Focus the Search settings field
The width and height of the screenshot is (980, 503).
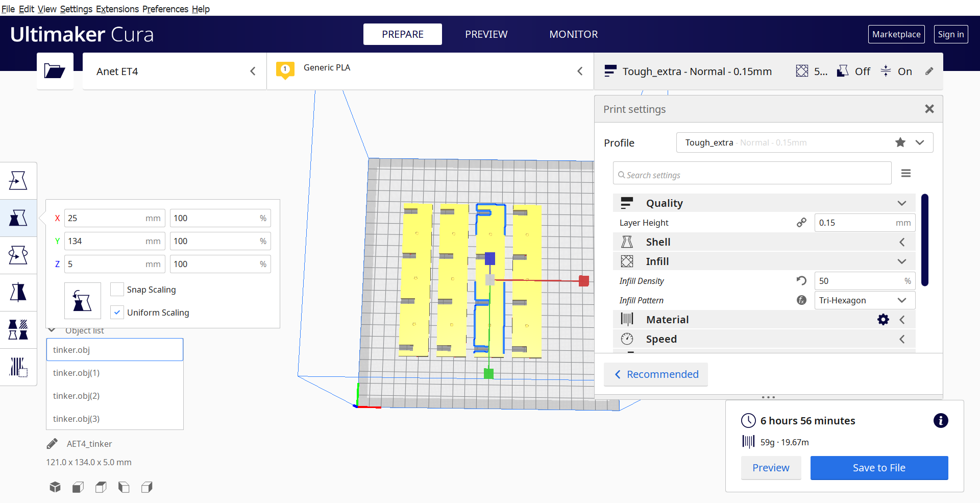pos(752,174)
